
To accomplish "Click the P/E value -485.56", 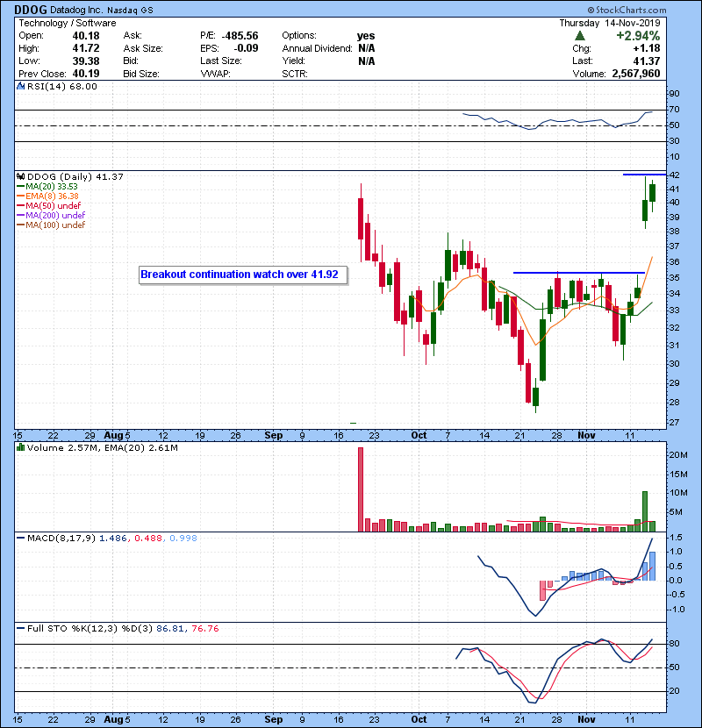I will point(240,36).
